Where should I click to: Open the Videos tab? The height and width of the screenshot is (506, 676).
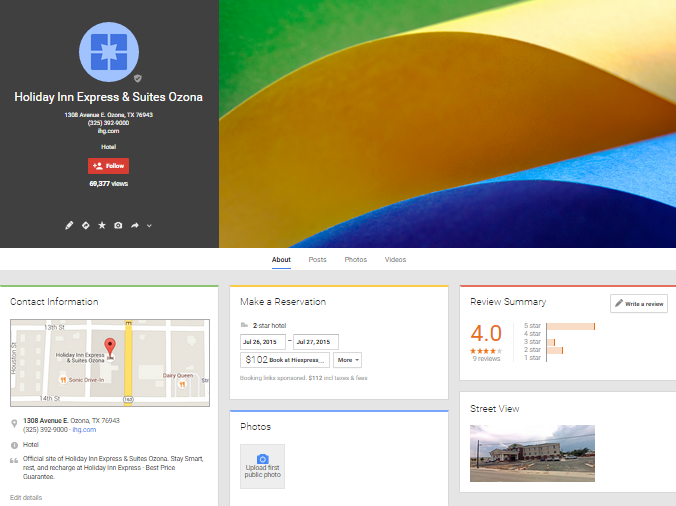(x=395, y=259)
